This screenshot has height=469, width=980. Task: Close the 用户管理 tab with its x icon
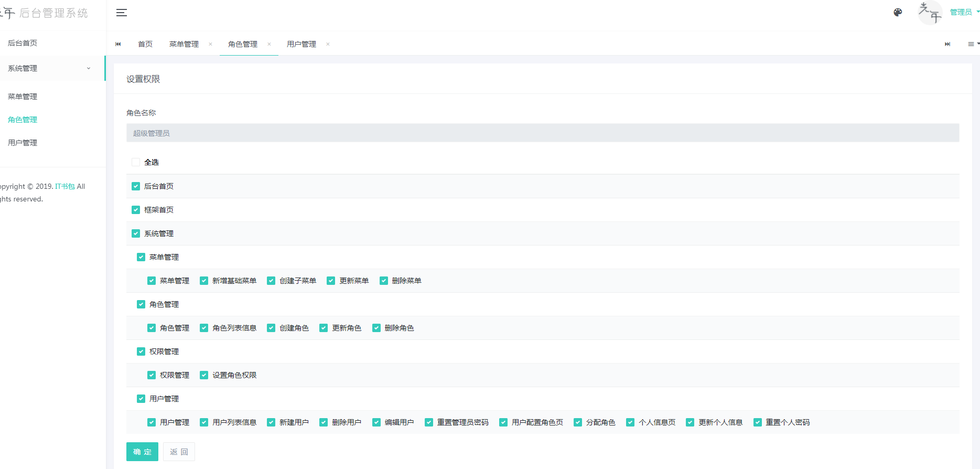pyautogui.click(x=328, y=44)
